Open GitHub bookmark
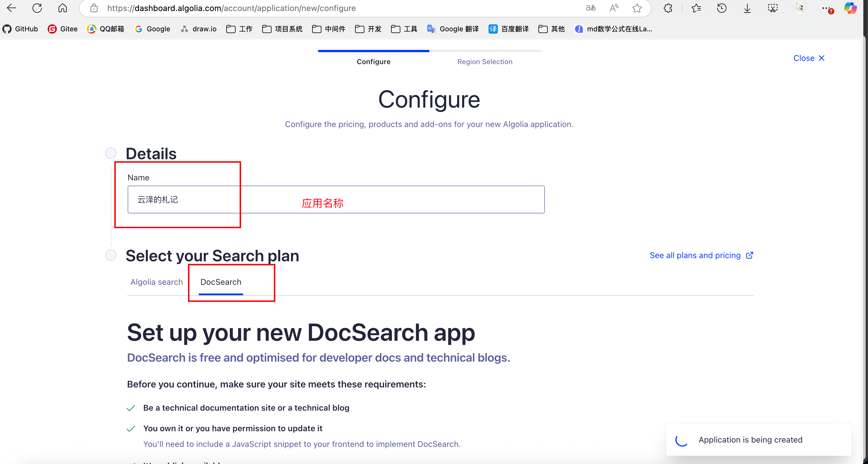 coord(20,29)
